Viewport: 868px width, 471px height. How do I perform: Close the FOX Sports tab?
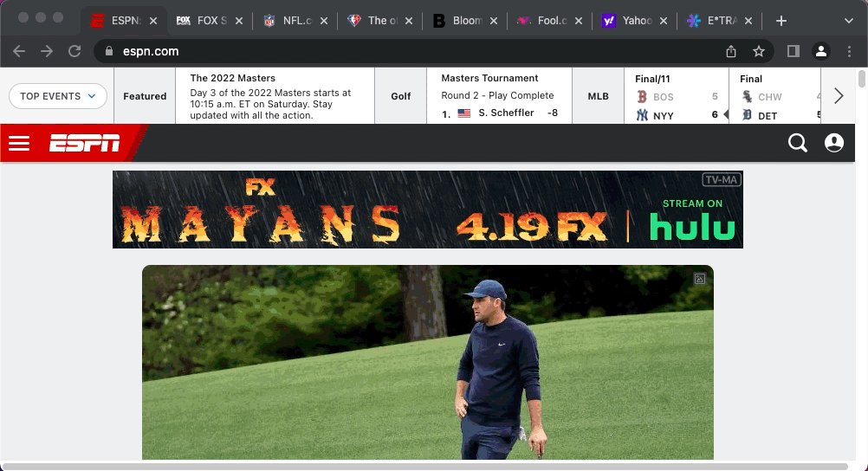click(238, 21)
